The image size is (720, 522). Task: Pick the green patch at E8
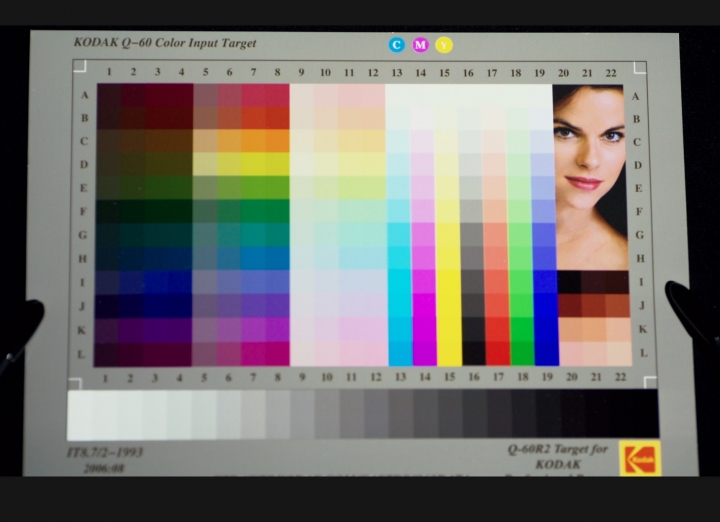(277, 187)
